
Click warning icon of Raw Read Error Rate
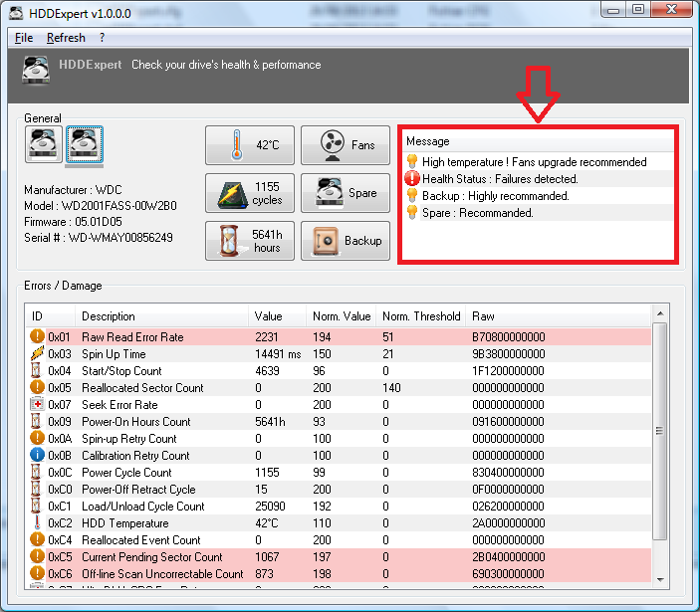[37, 336]
